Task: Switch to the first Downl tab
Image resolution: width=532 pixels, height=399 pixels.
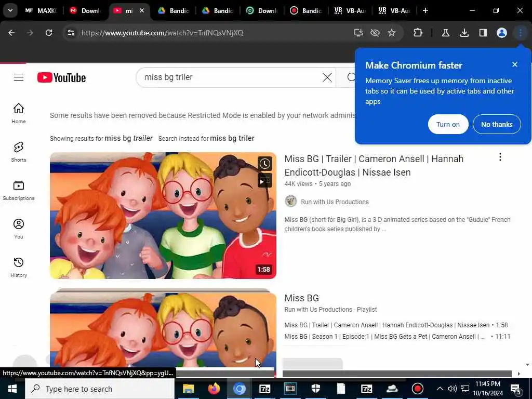Action: click(x=85, y=10)
